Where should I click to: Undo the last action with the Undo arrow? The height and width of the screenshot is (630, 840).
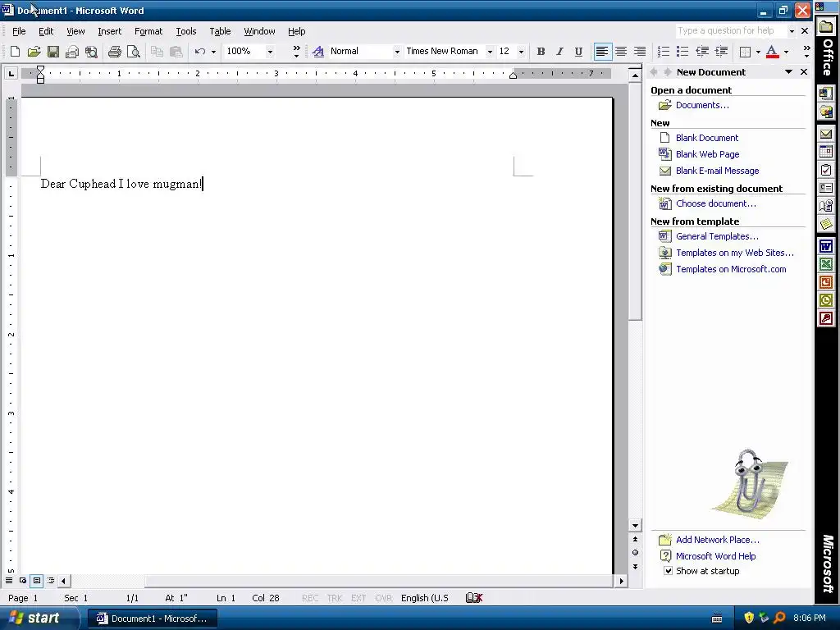click(200, 52)
